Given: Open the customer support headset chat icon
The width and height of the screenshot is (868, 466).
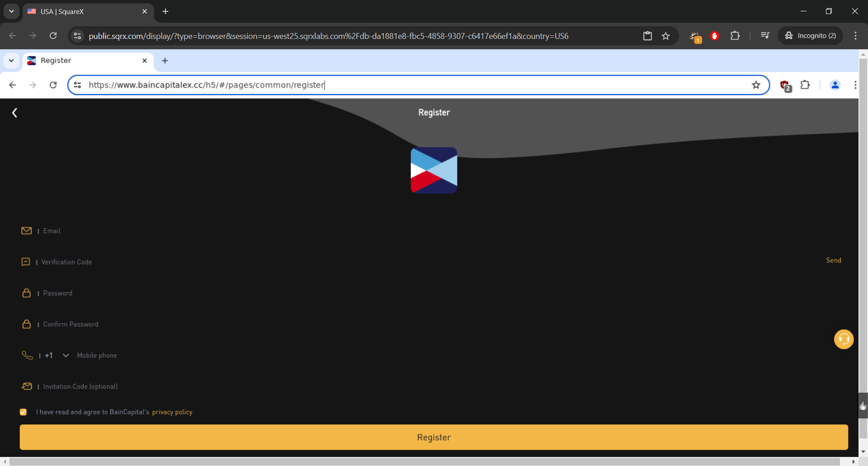Looking at the screenshot, I should click(x=843, y=339).
